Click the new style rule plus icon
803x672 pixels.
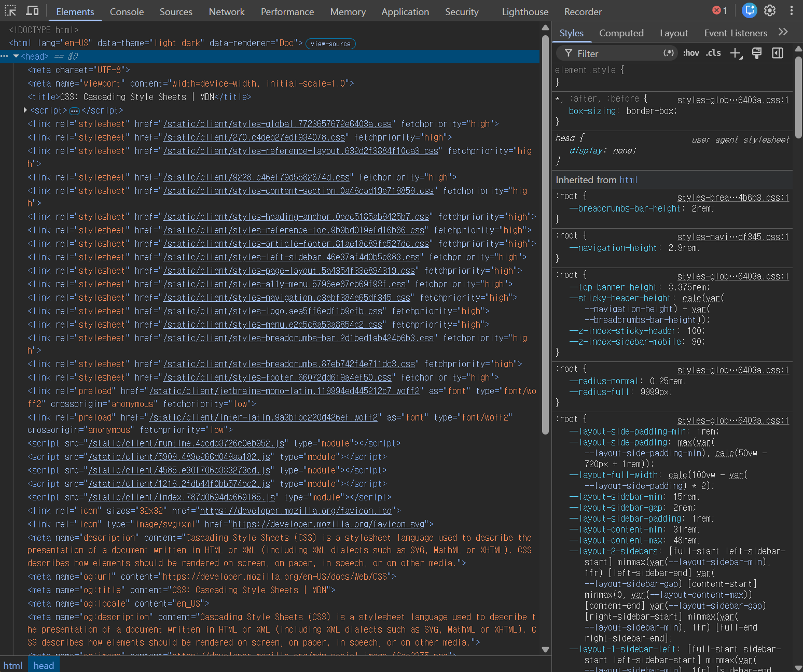(736, 53)
